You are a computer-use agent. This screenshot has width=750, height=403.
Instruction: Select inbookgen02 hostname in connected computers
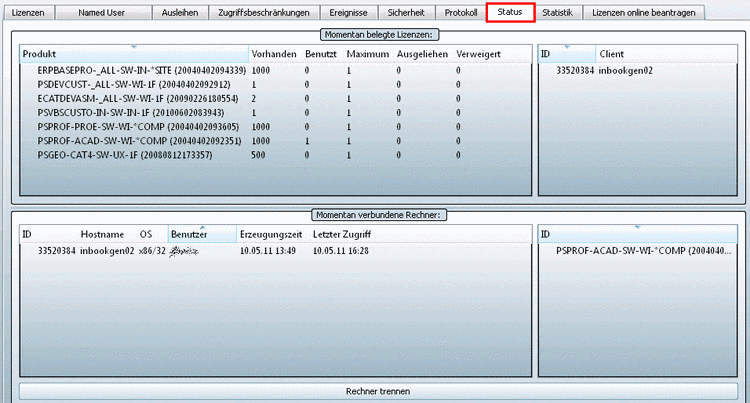coord(107,251)
